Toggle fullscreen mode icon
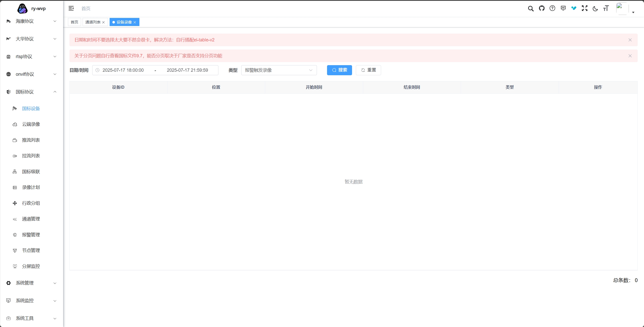 pos(584,8)
